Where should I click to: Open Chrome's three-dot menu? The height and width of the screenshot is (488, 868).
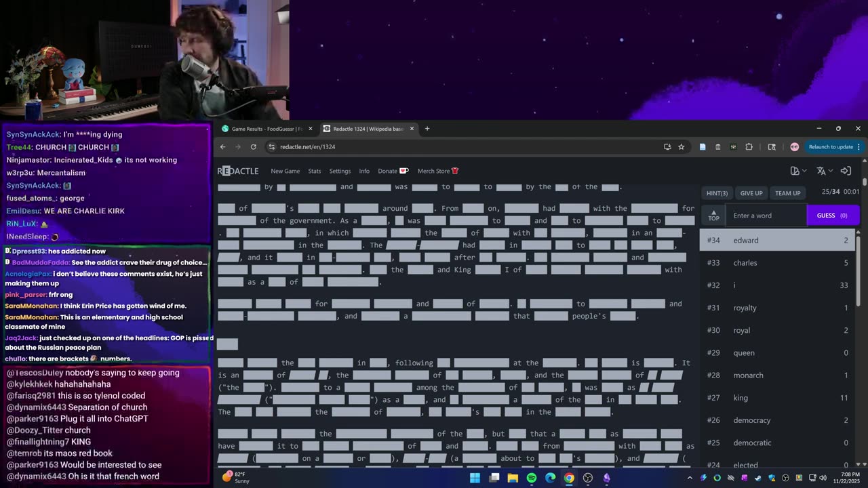[859, 146]
